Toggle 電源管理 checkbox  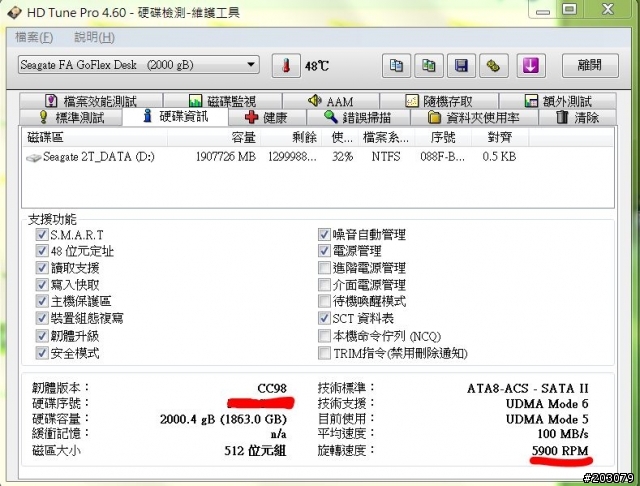click(324, 251)
